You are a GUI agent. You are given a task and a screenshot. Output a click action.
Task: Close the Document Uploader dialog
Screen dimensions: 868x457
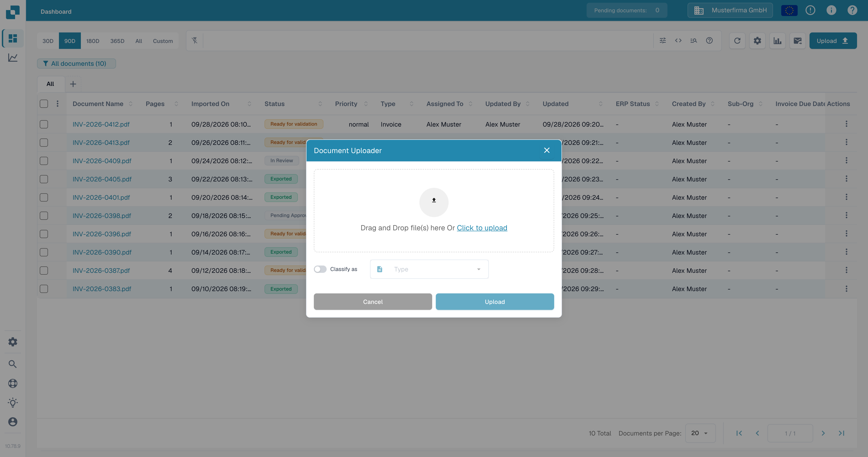point(547,150)
